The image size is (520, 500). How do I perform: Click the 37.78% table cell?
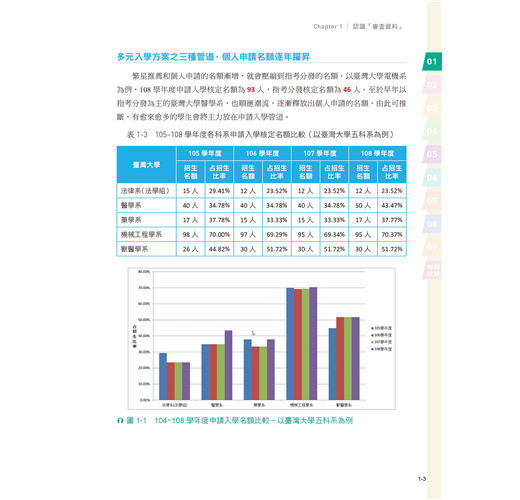tap(219, 220)
